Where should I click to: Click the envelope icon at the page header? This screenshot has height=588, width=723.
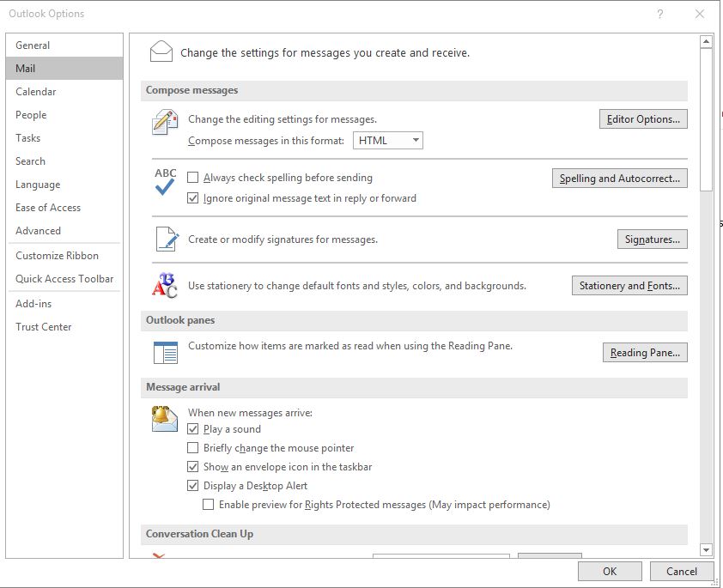click(x=161, y=52)
